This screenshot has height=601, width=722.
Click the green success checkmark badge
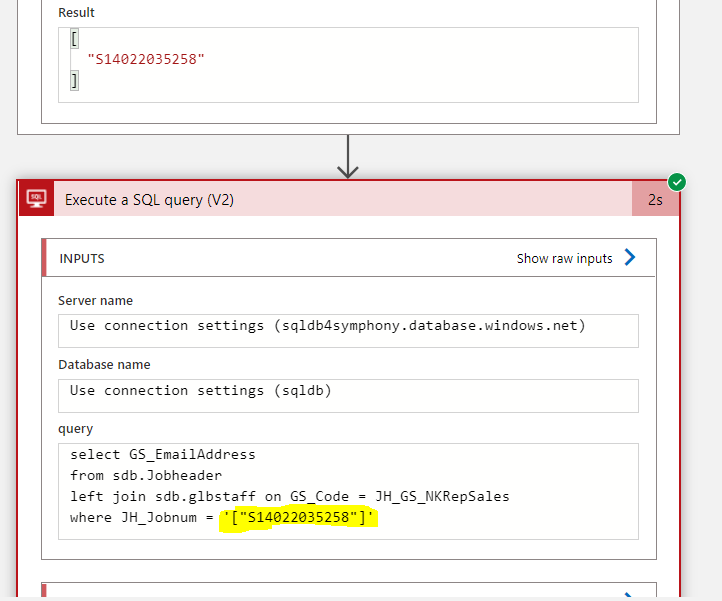(676, 182)
